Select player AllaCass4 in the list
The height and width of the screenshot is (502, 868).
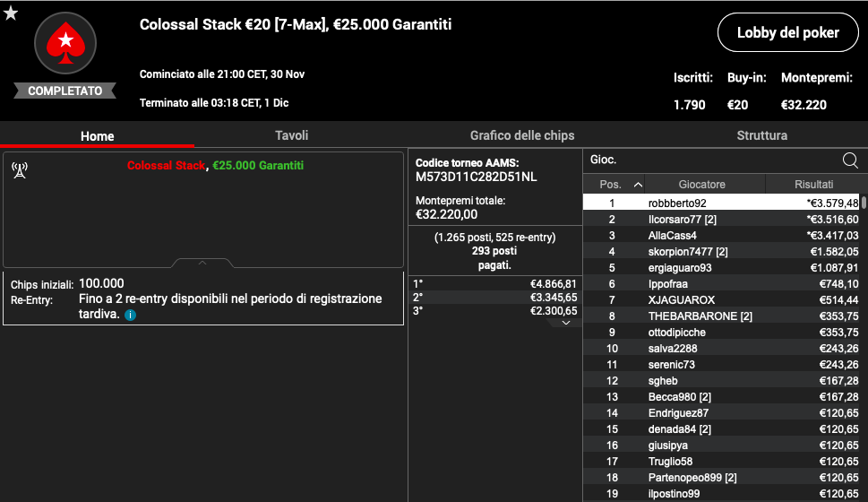672,236
